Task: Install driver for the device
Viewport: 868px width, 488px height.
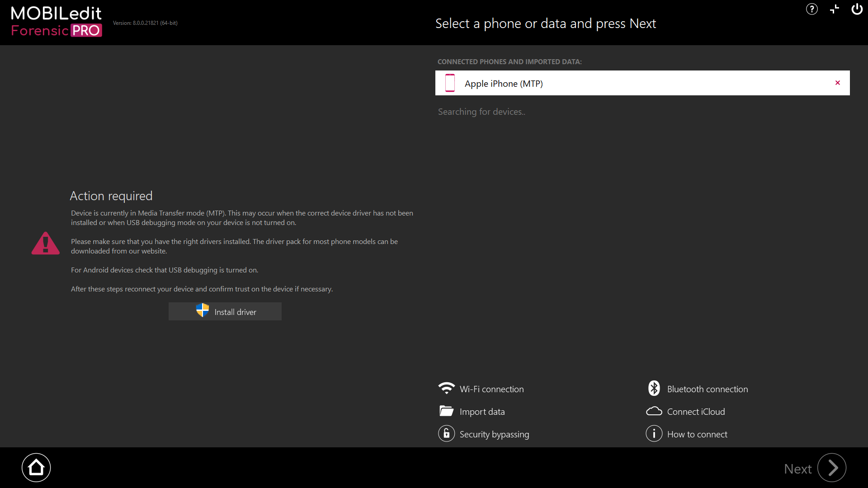Action: [225, 311]
